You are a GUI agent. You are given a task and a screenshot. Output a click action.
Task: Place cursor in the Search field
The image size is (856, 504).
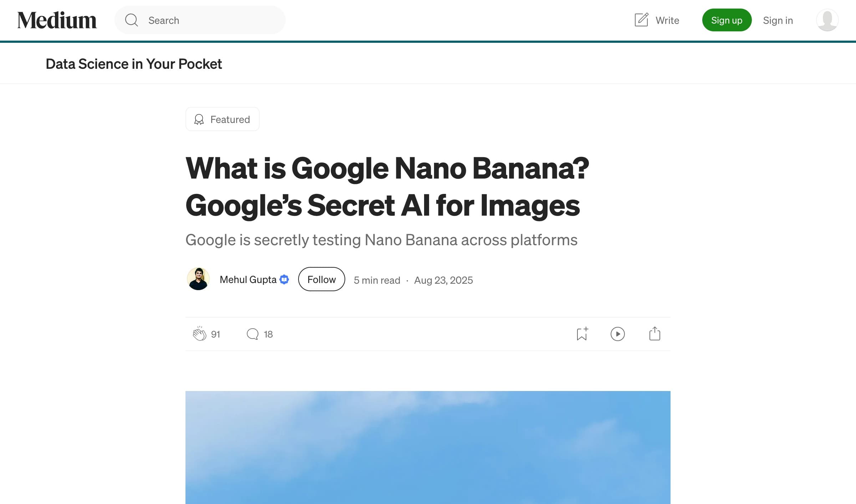point(200,20)
